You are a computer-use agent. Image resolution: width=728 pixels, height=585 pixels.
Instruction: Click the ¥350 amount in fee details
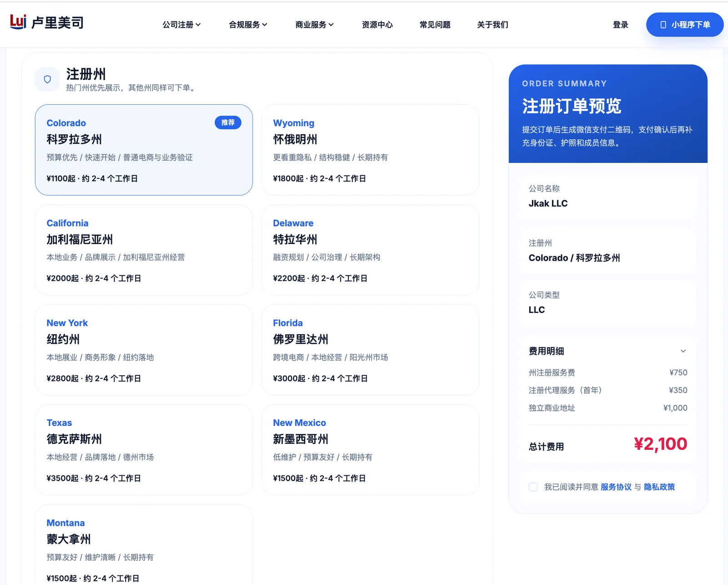click(x=678, y=390)
